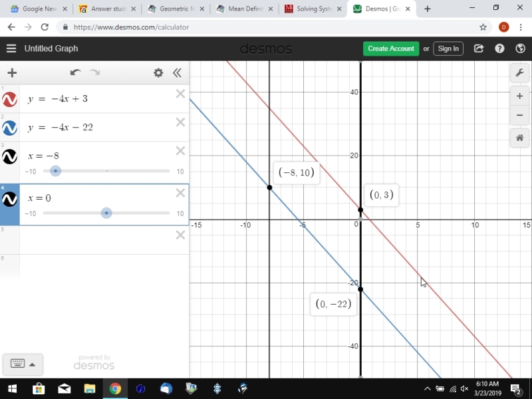Open Mail app from taskbar
Screen dimensions: 532x399
pyautogui.click(x=64, y=388)
